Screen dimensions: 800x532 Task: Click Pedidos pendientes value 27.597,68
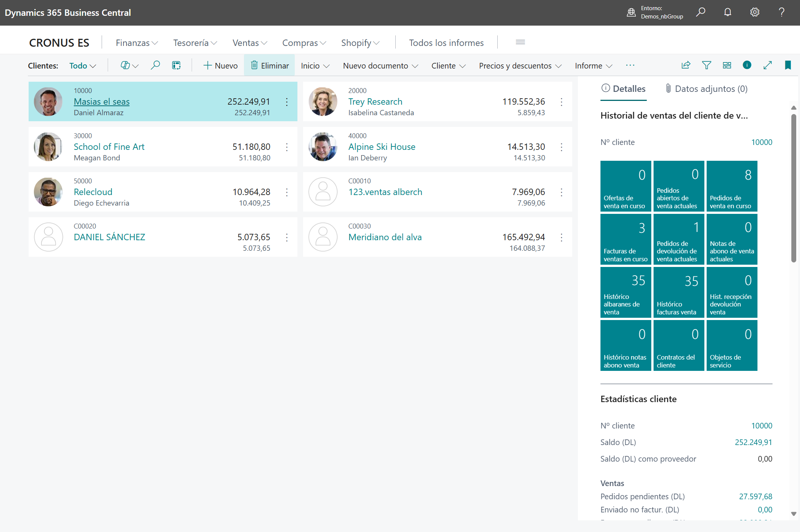pyautogui.click(x=755, y=497)
